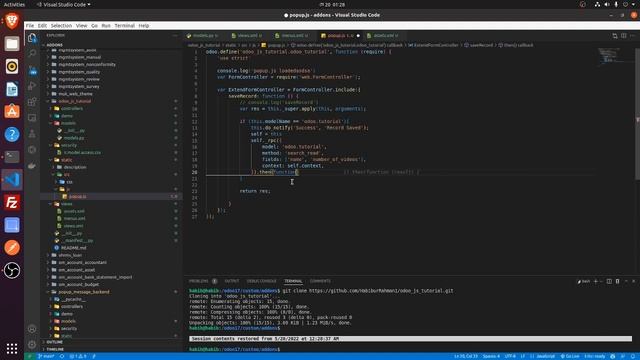Switch to the models.py editor tab
This screenshot has width=640, height=360.
pyautogui.click(x=203, y=36)
